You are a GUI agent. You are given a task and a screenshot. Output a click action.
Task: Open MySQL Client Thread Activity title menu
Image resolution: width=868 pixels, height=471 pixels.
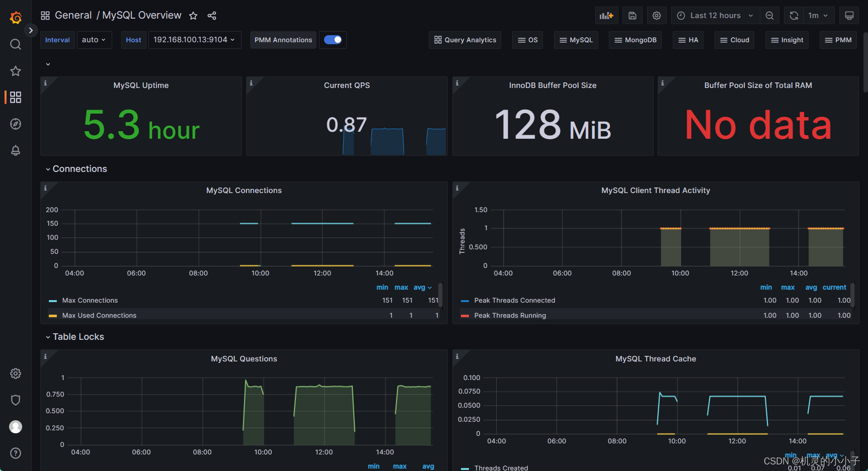coord(656,191)
